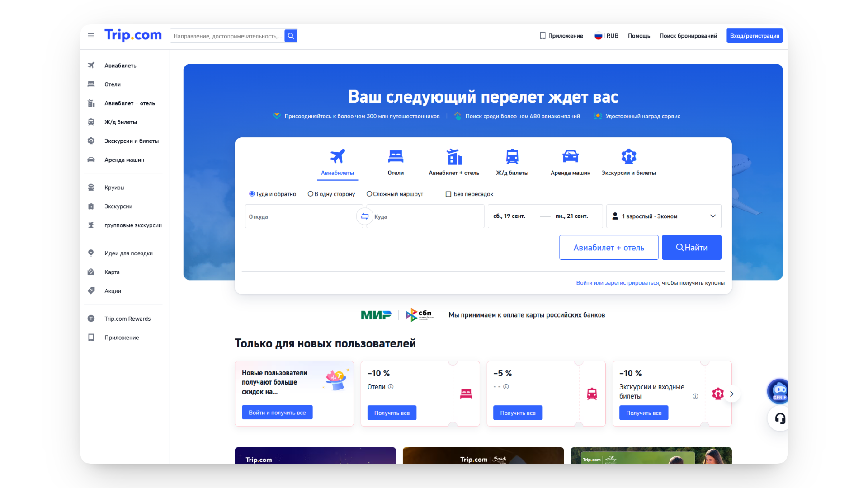Click the headset customer support icon

point(779,418)
